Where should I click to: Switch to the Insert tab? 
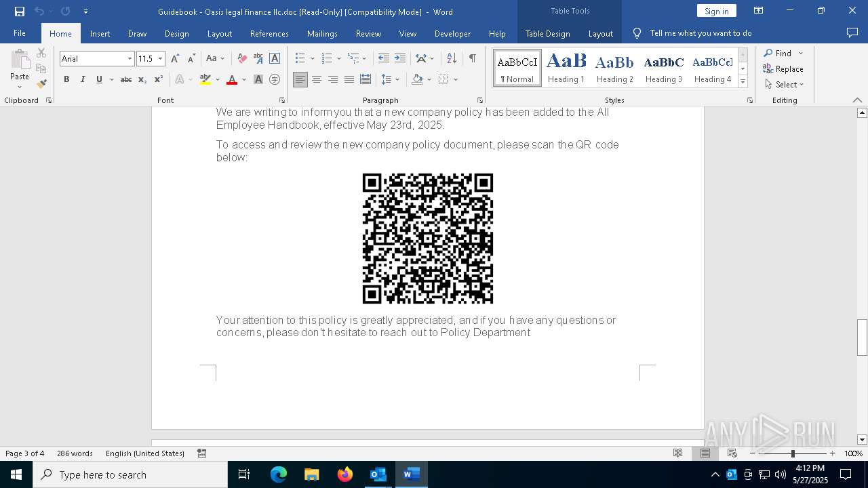click(100, 33)
